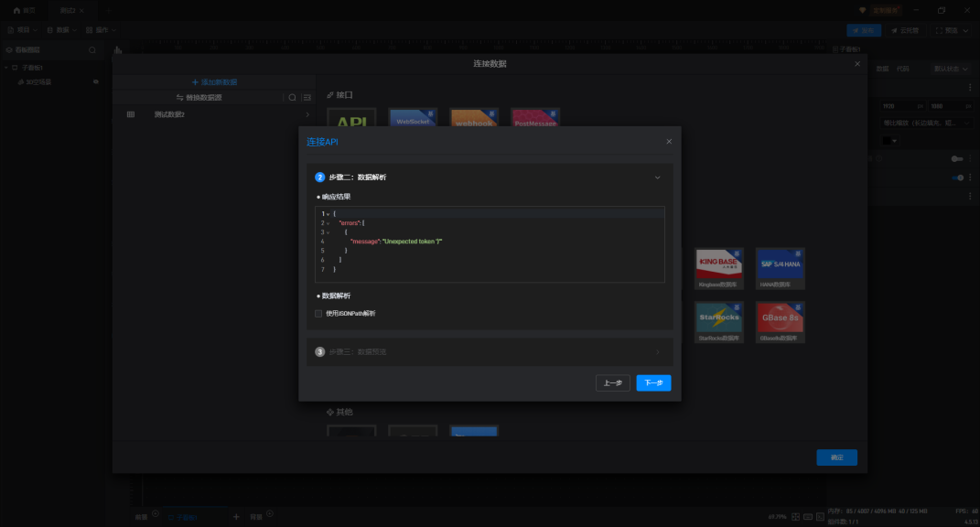Choose the webhook connector tile
This screenshot has width=980, height=527.
[x=474, y=118]
